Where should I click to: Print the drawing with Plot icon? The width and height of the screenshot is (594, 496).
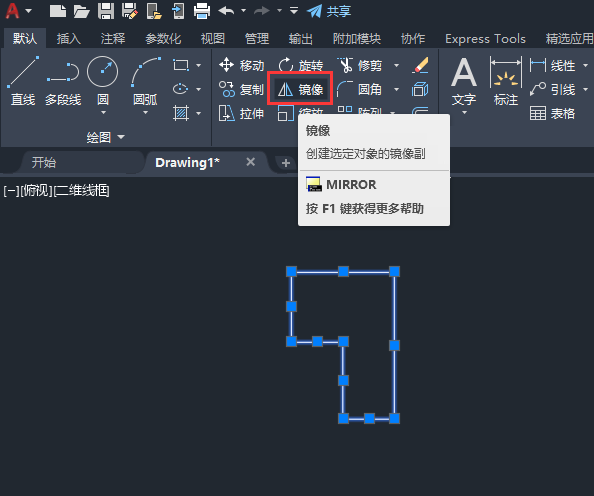202,11
